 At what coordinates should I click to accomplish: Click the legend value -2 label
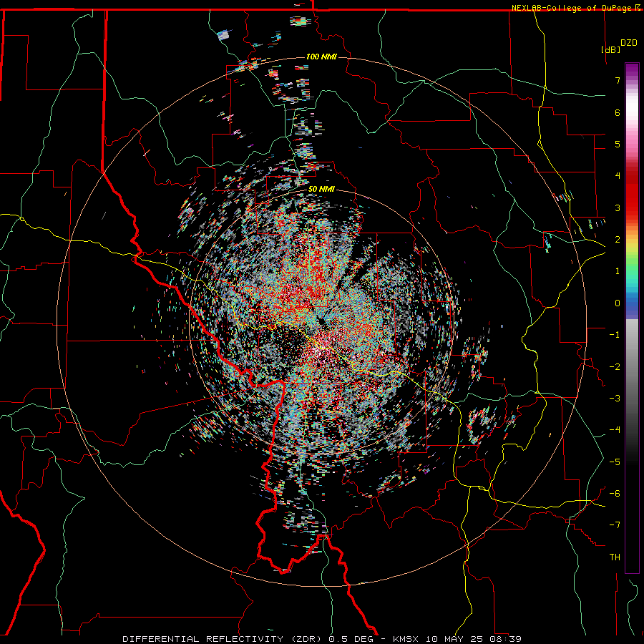pyautogui.click(x=615, y=367)
